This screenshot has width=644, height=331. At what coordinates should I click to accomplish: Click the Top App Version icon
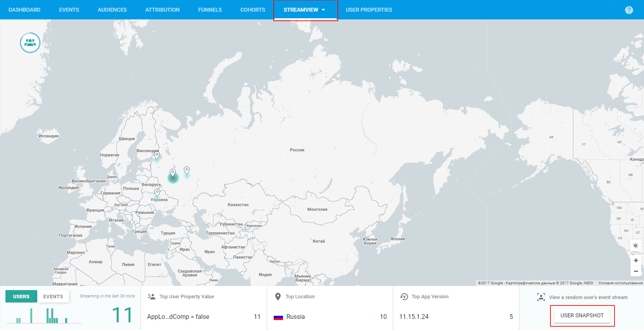pos(404,296)
